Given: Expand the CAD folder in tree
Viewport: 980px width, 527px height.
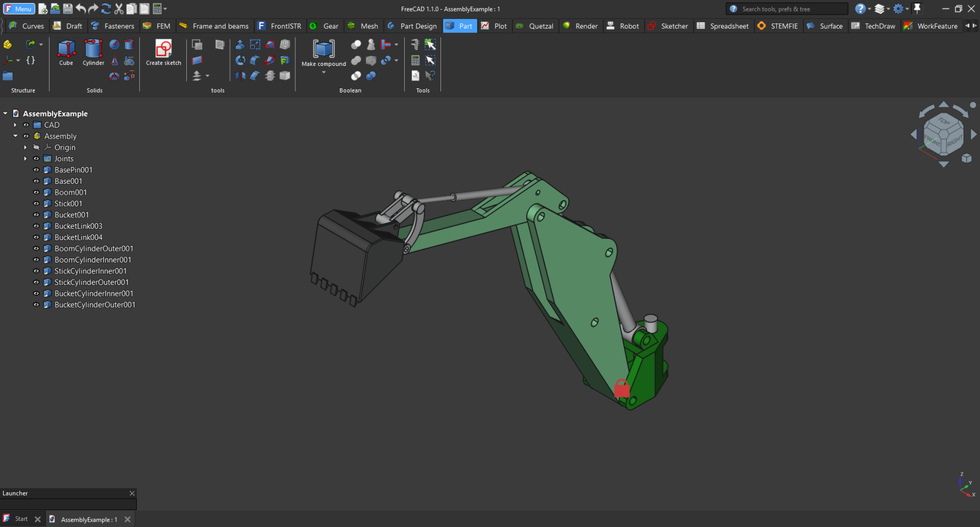Looking at the screenshot, I should [x=15, y=125].
